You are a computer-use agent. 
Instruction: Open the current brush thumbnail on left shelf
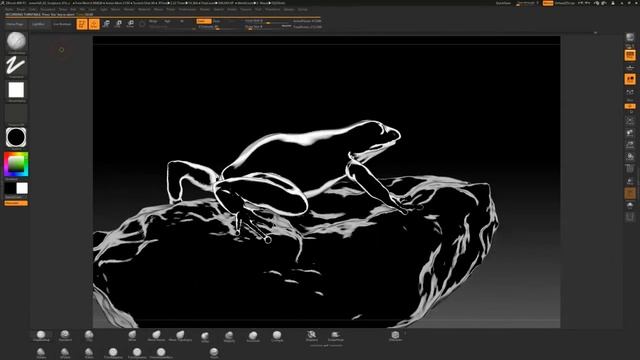coord(16,42)
